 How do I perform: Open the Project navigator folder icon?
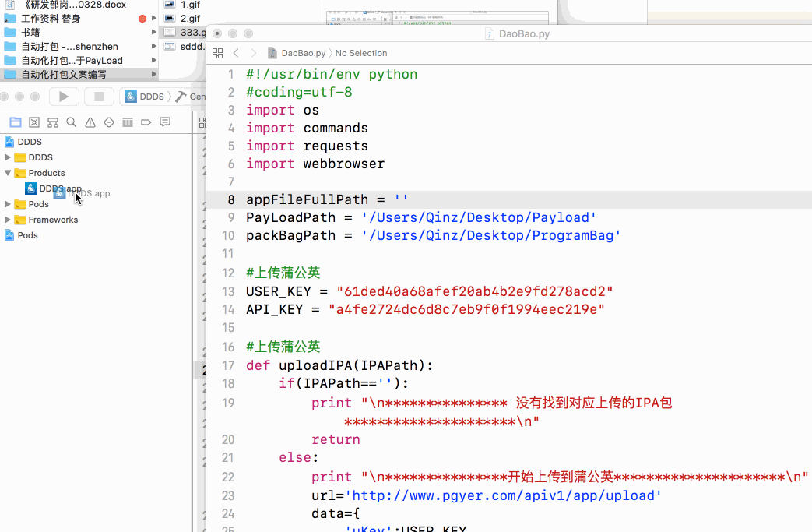pyautogui.click(x=16, y=122)
